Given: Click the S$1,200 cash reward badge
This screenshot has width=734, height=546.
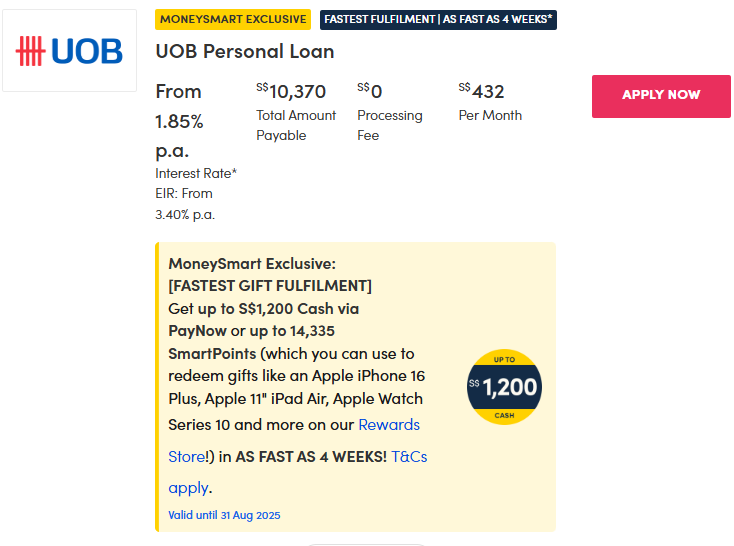Looking at the screenshot, I should click(x=504, y=387).
